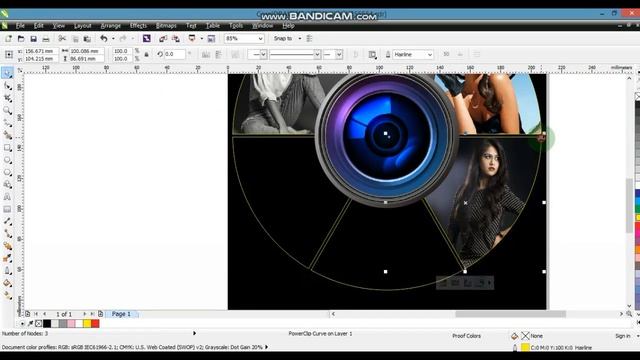This screenshot has height=360, width=640.
Task: Select the Outline Pen tool
Action: coord(7,270)
